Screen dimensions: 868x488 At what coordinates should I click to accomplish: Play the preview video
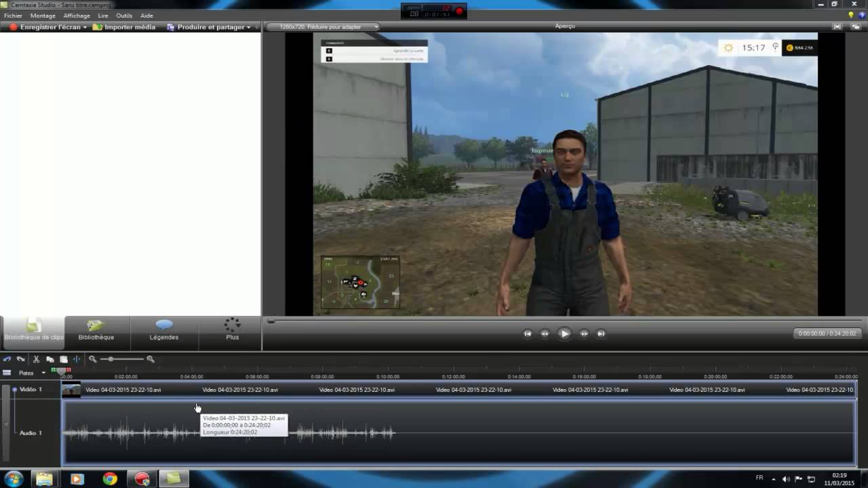(x=564, y=333)
